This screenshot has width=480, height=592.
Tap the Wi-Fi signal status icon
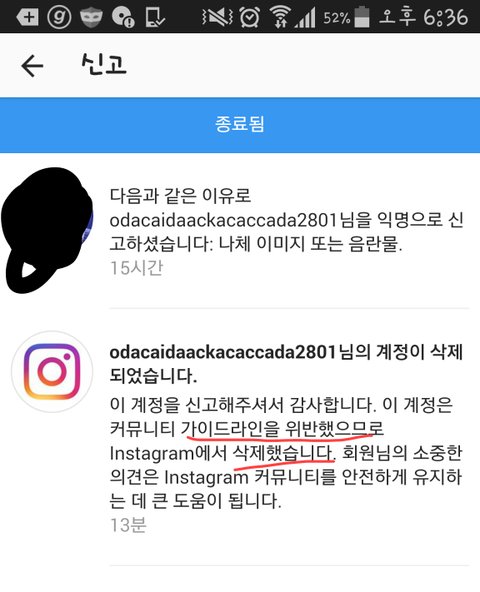click(x=280, y=17)
